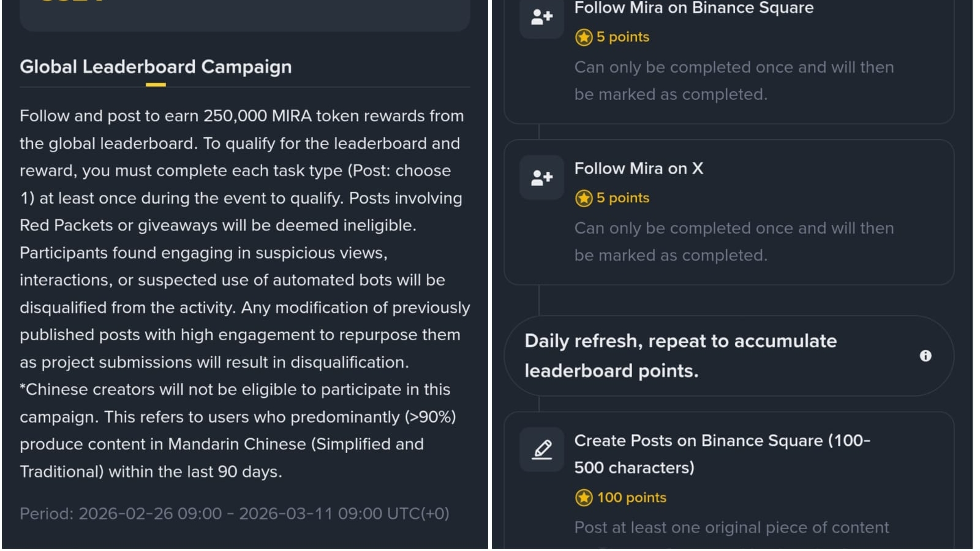Click completion note under Follow Mira on Binance Square
This screenshot has width=980, height=551.
733,81
